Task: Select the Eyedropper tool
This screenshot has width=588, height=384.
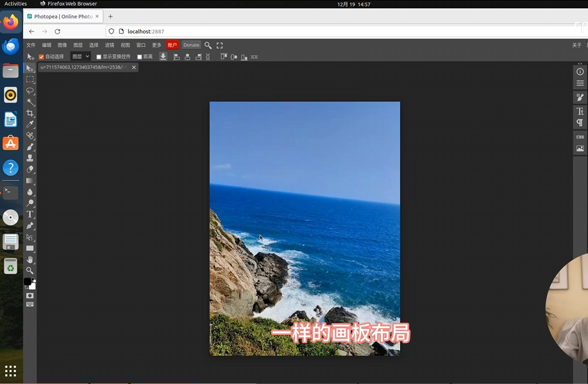Action: pos(30,124)
